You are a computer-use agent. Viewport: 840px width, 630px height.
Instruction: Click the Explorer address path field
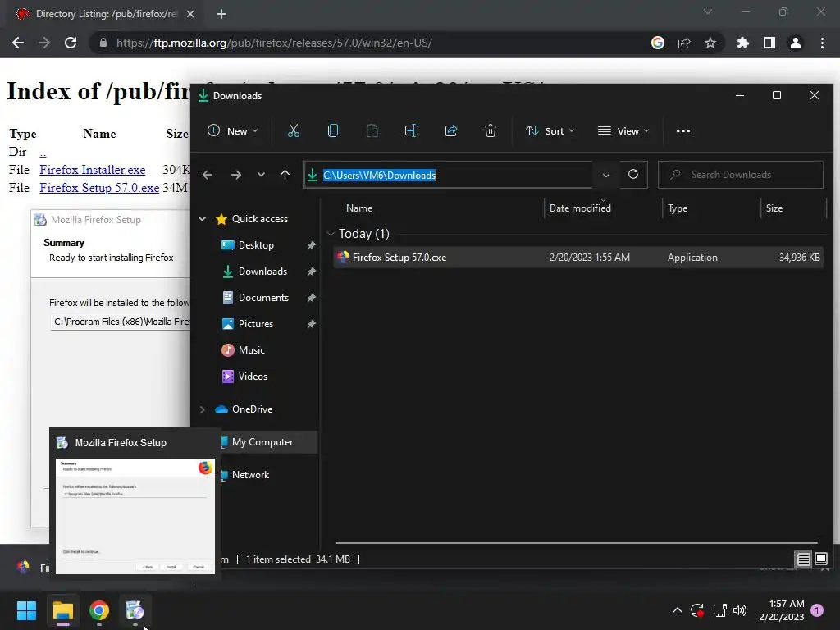click(448, 175)
